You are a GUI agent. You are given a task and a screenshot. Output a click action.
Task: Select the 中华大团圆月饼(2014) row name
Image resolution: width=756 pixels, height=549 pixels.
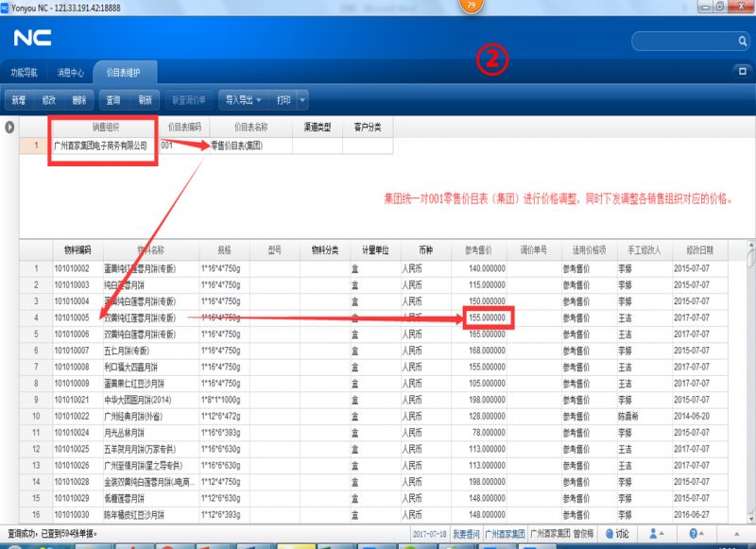click(x=151, y=400)
